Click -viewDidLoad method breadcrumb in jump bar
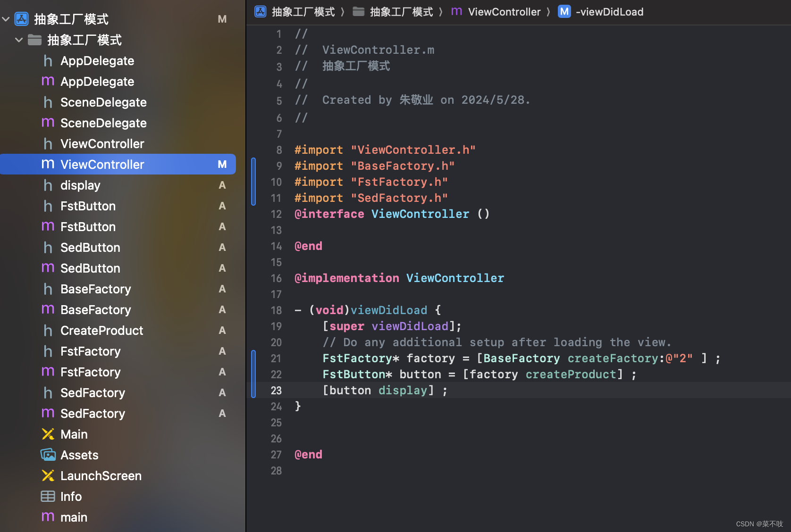 point(609,12)
